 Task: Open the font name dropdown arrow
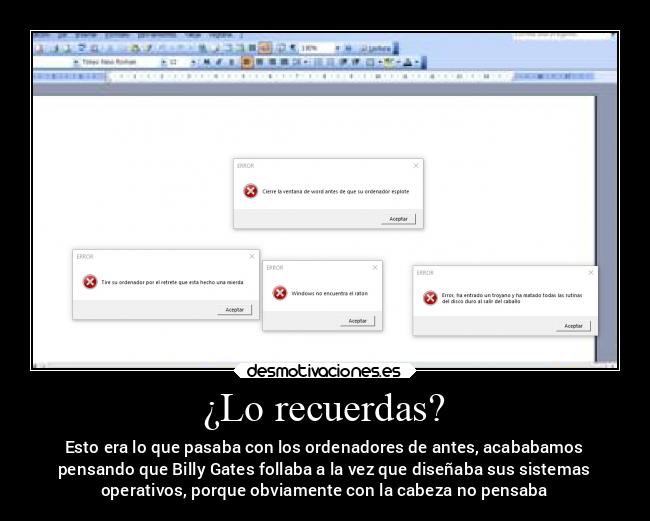[164, 62]
